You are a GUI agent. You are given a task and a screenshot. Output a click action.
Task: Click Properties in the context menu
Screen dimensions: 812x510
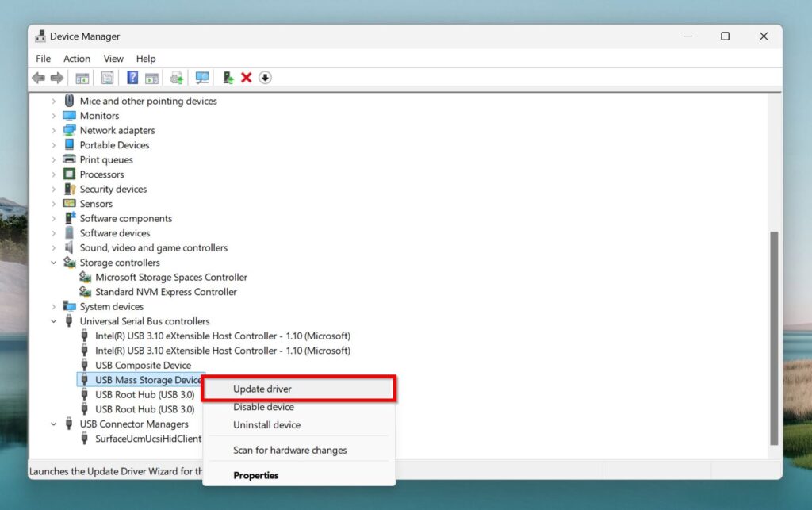coord(255,476)
